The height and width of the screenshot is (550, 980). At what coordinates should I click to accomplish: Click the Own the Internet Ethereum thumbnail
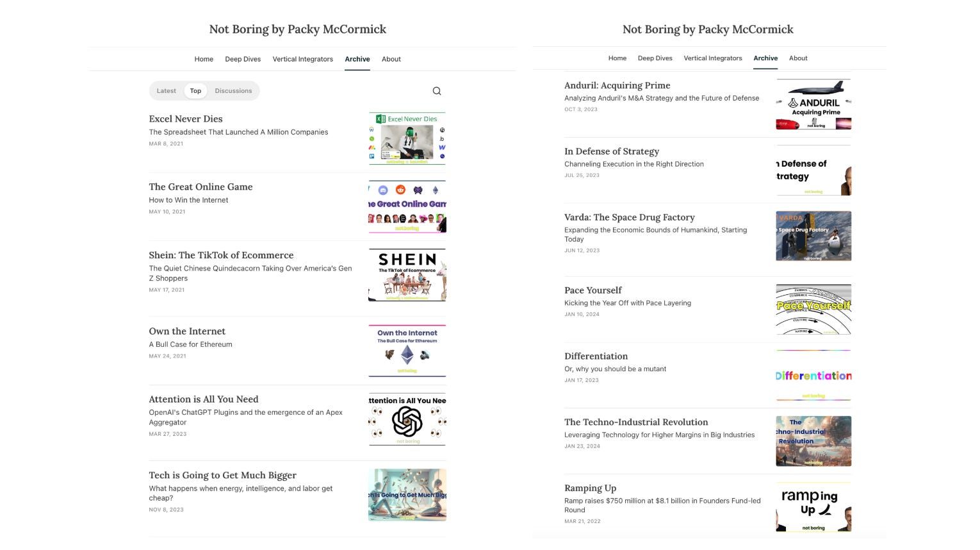(x=407, y=350)
